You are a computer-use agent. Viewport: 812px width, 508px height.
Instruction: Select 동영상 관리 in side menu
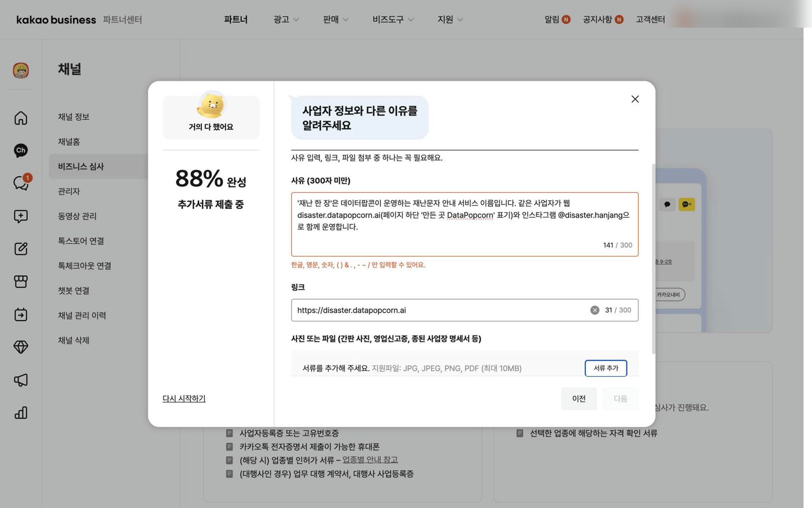(x=77, y=216)
